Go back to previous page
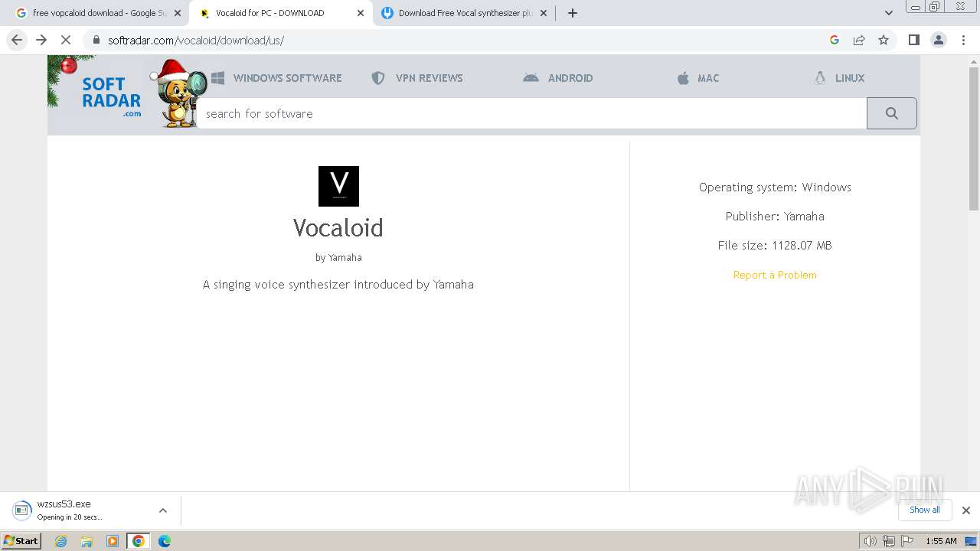This screenshot has height=551, width=980. coord(17,40)
